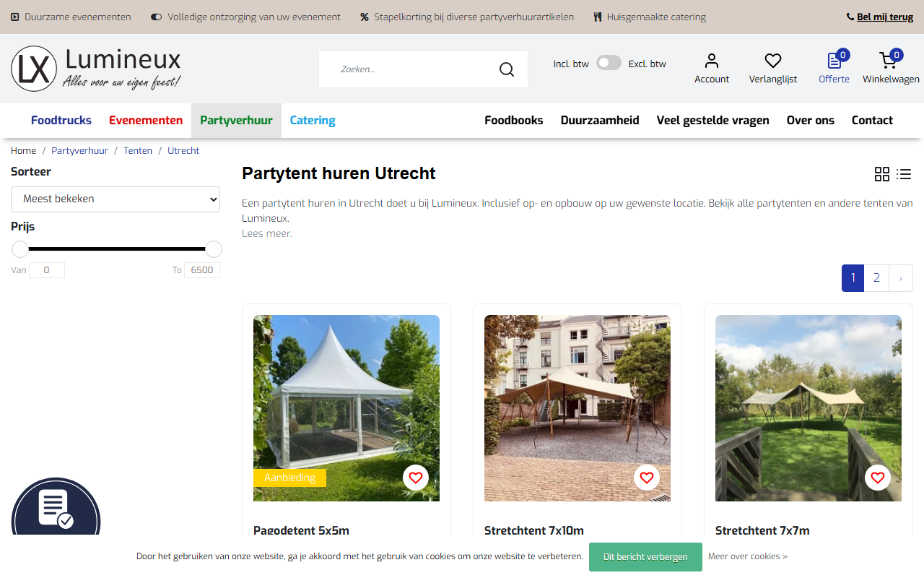Open the Foodtrucks menu item
The height and width of the screenshot is (578, 924).
coord(61,120)
